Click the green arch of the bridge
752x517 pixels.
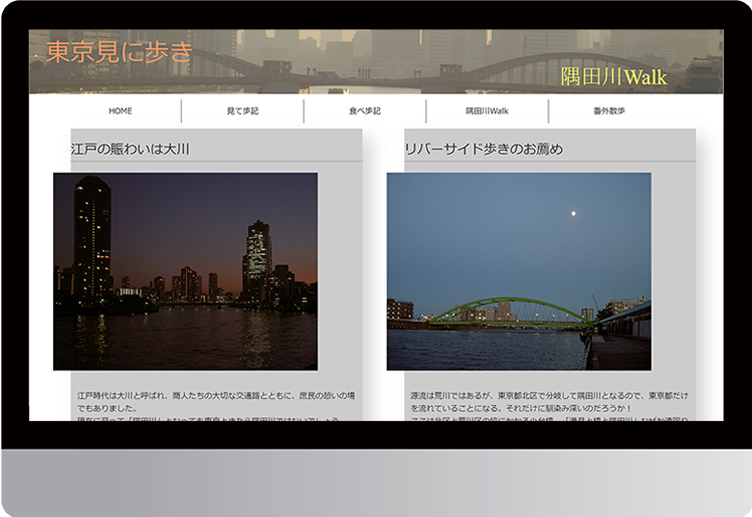click(505, 304)
